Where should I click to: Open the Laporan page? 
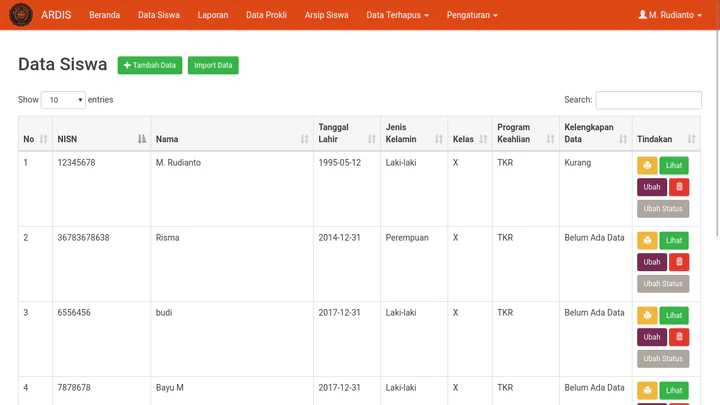coord(213,15)
